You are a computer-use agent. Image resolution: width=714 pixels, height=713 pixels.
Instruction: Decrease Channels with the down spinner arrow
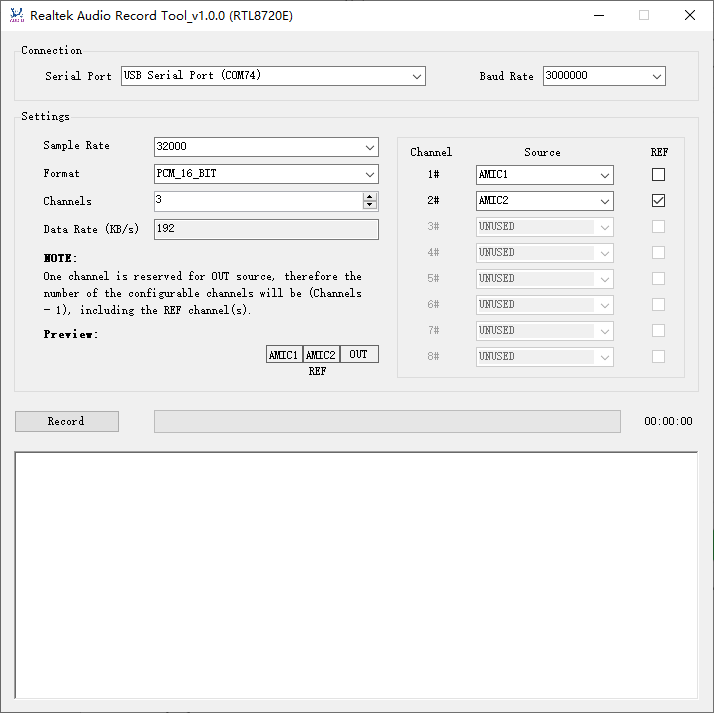[x=370, y=206]
